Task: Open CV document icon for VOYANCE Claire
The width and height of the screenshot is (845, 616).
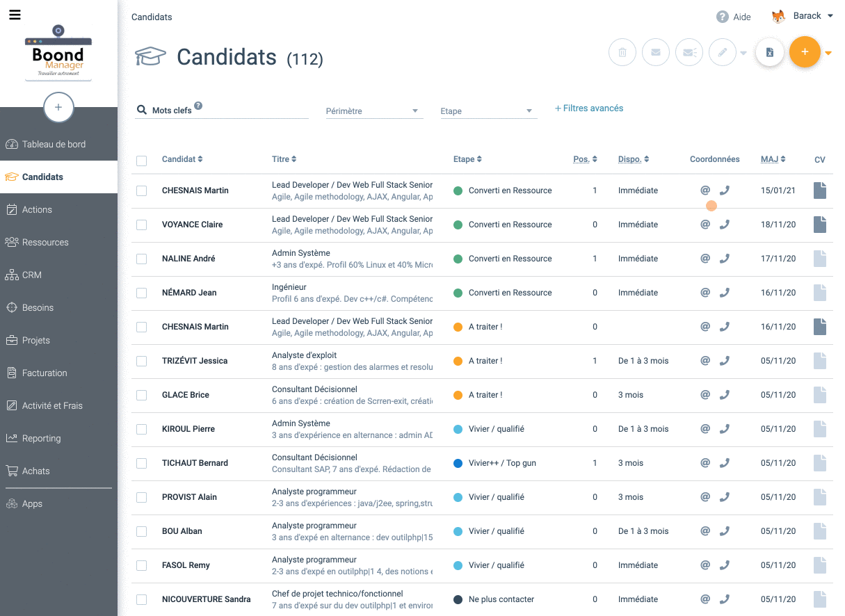Action: pyautogui.click(x=820, y=225)
